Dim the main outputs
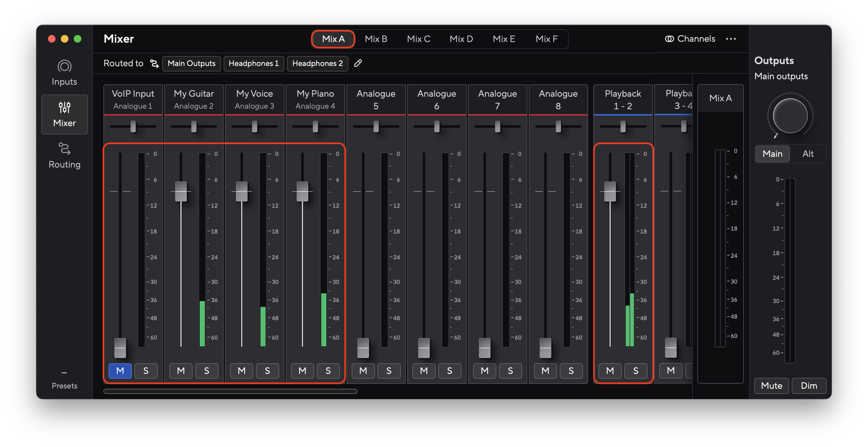The height and width of the screenshot is (447, 868). pyautogui.click(x=809, y=386)
